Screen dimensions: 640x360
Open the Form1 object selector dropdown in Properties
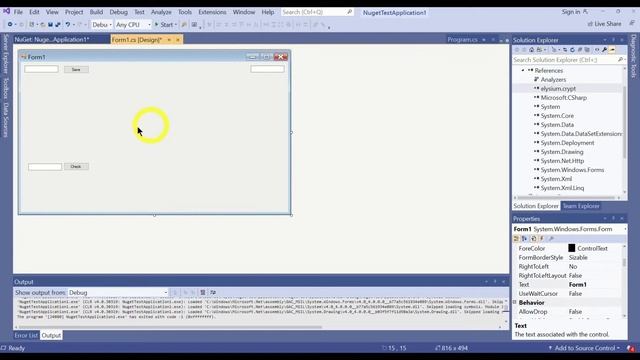[625, 229]
